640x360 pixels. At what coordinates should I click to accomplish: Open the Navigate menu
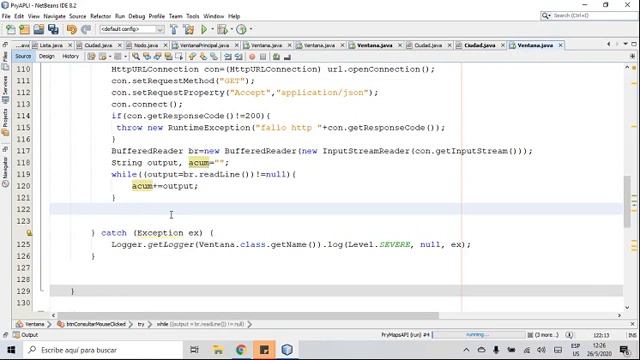(x=54, y=16)
